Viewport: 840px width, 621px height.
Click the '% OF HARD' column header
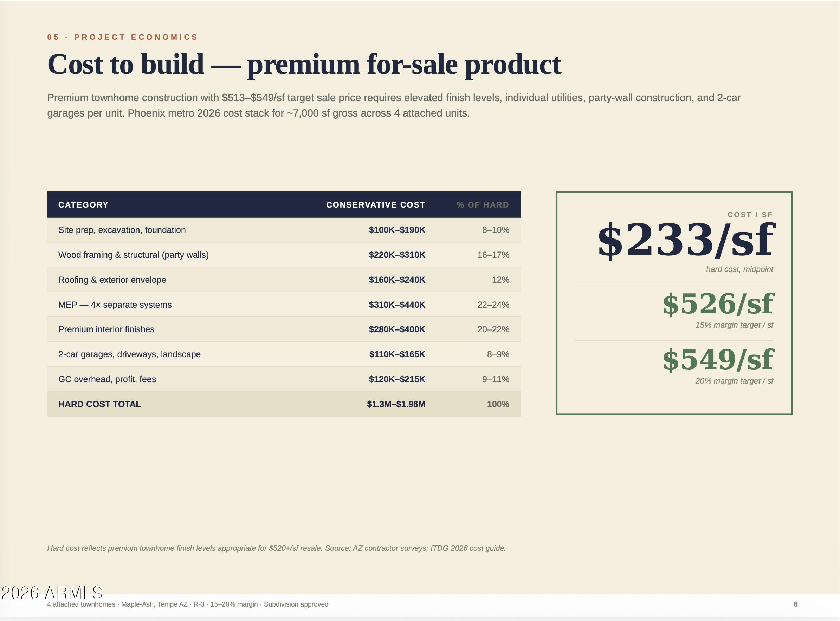click(483, 205)
